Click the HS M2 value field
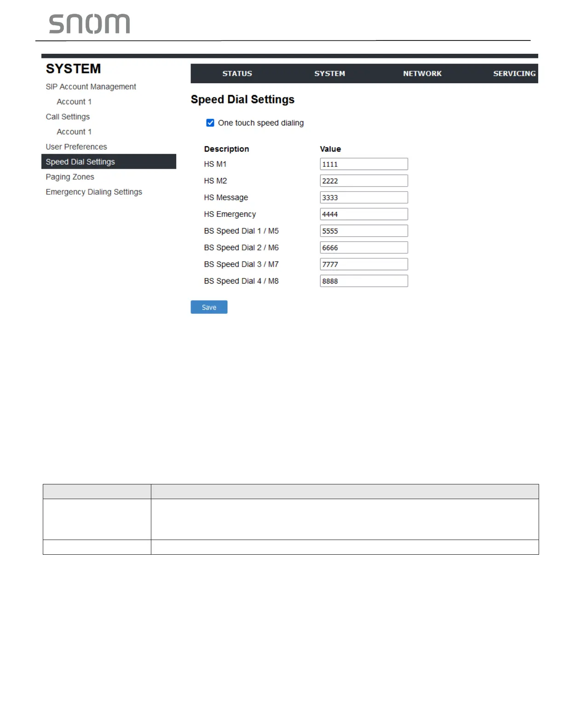This screenshot has height=728, width=563. click(x=364, y=181)
